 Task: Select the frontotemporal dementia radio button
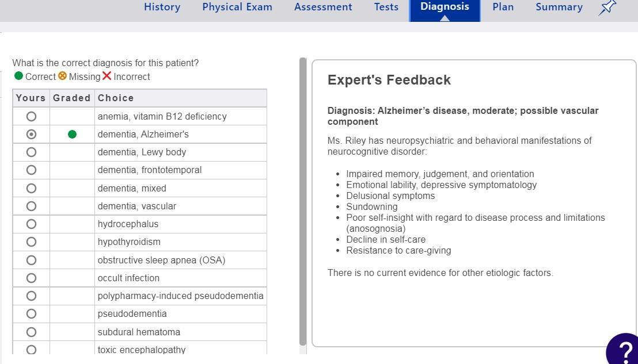point(31,170)
